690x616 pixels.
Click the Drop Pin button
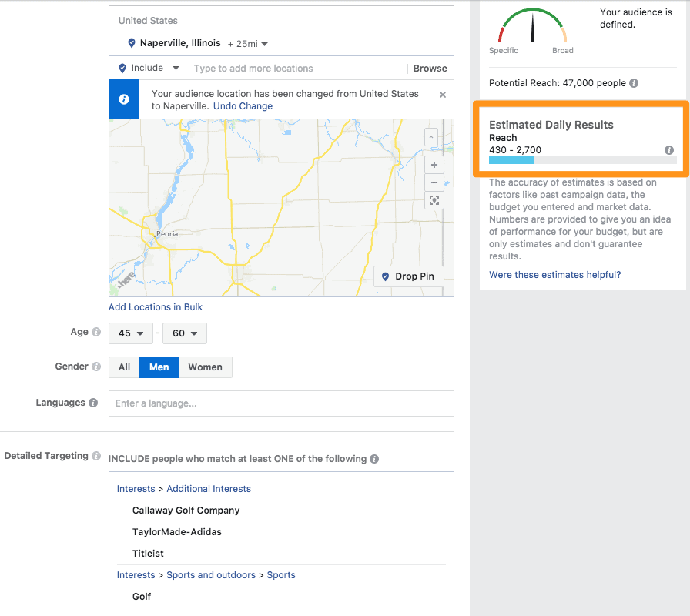click(408, 276)
